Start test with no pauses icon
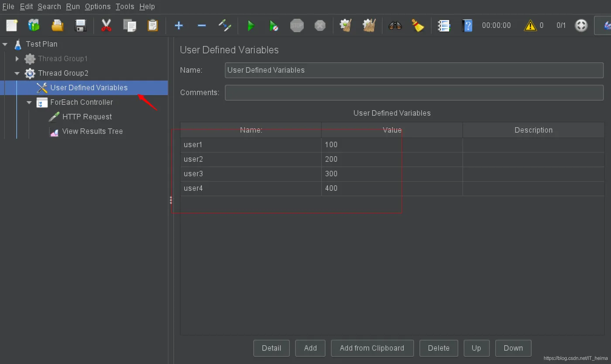This screenshot has width=611, height=364. coord(274,26)
